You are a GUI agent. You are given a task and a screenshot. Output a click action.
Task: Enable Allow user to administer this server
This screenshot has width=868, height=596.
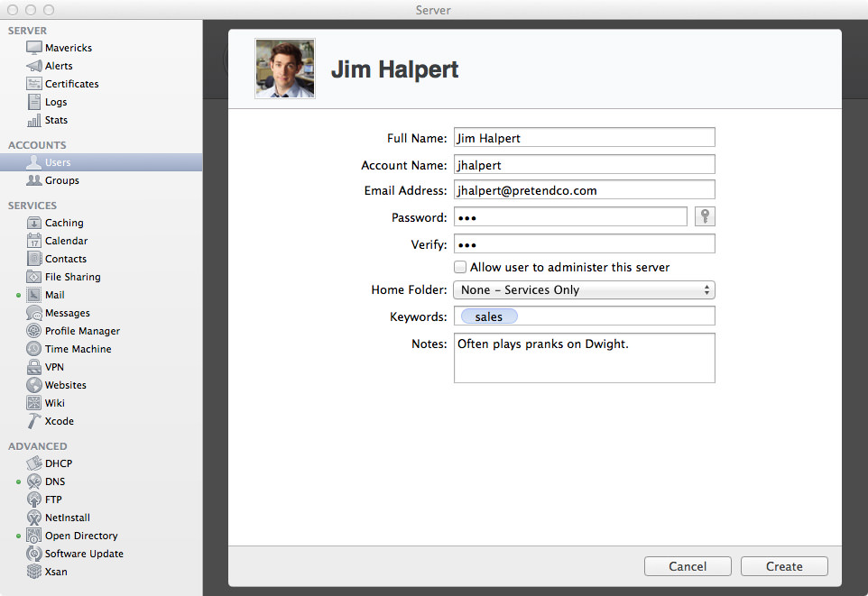pos(460,267)
